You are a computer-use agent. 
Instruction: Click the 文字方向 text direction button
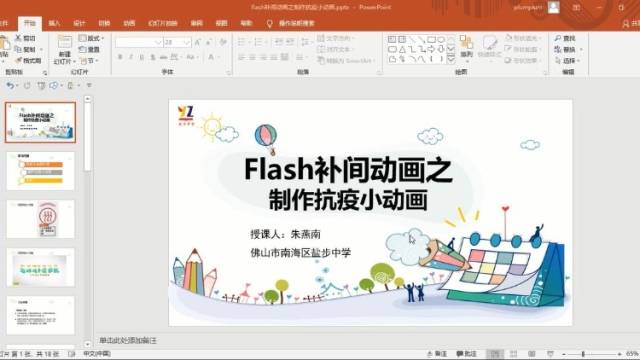point(336,38)
